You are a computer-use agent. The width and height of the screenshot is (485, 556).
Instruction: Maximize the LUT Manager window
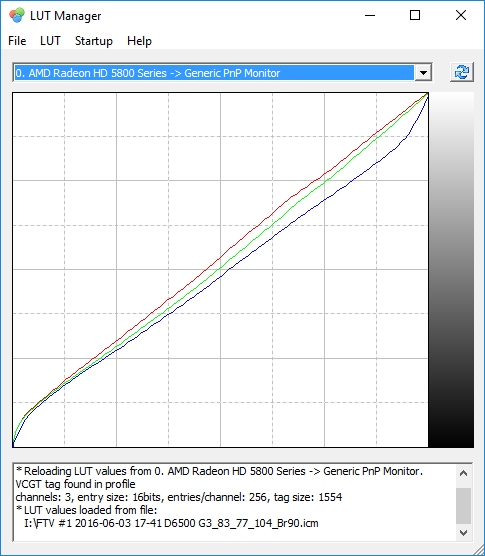point(415,16)
